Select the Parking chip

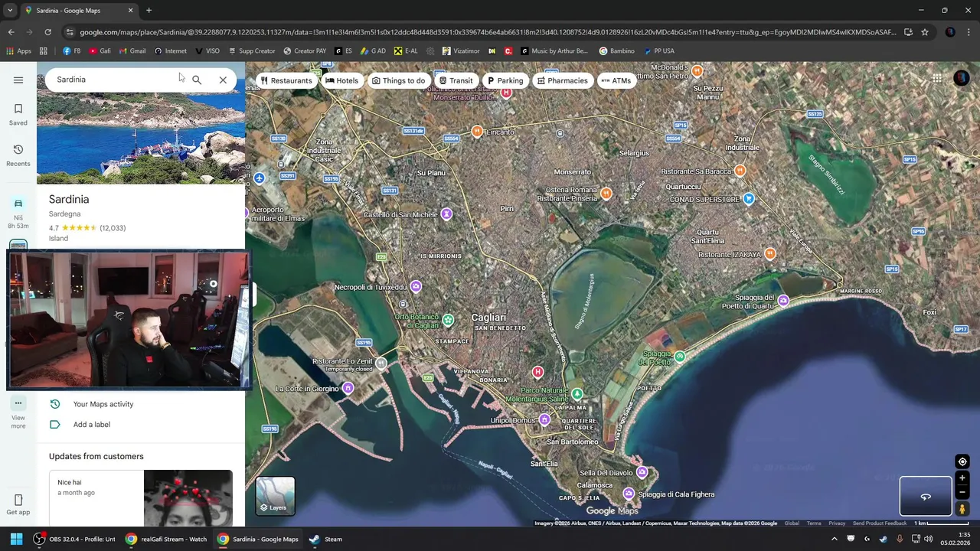point(505,80)
